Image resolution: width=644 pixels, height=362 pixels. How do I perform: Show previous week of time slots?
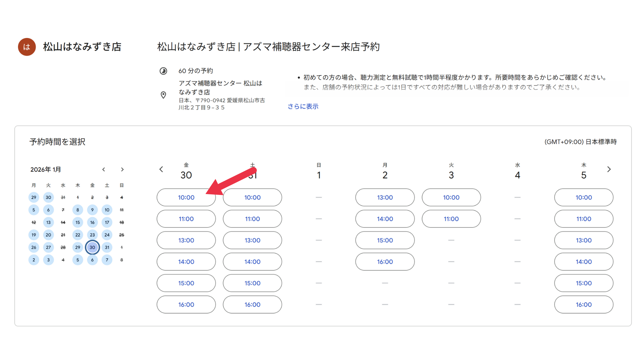(x=161, y=169)
